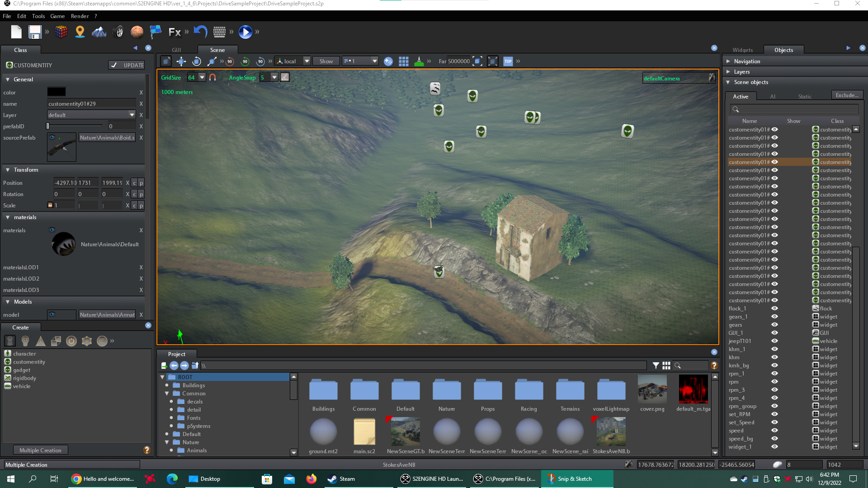Click the Multiple Creation button
Image resolution: width=868 pixels, height=488 pixels.
click(40, 450)
